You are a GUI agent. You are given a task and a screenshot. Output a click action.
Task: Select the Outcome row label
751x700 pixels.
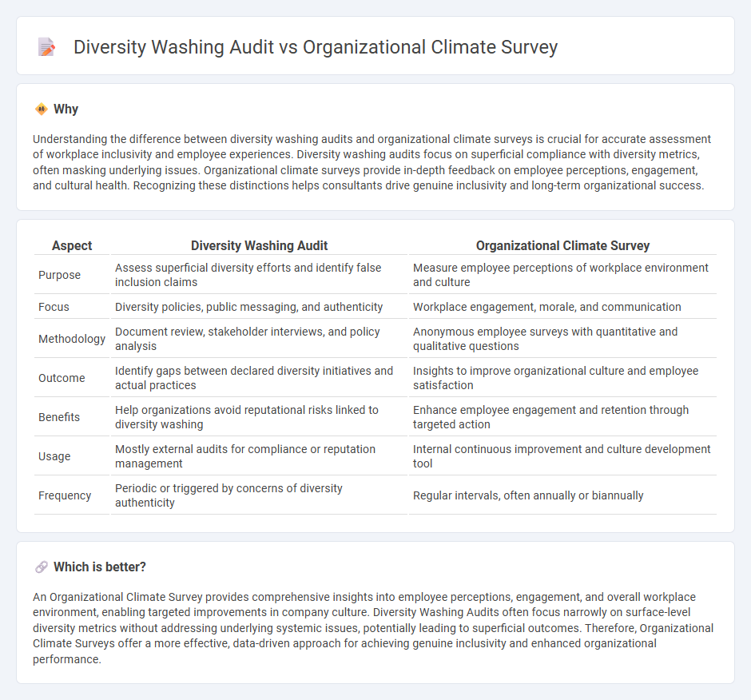coord(62,378)
